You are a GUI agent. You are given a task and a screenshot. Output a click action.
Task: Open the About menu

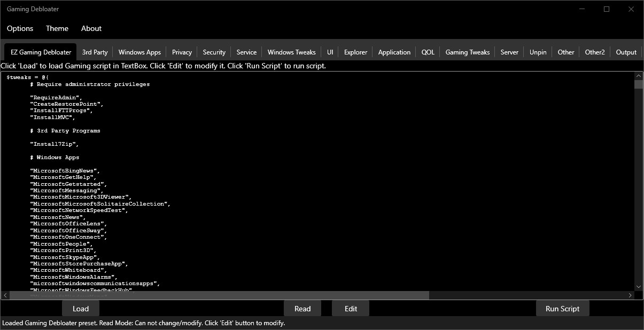coord(91,28)
